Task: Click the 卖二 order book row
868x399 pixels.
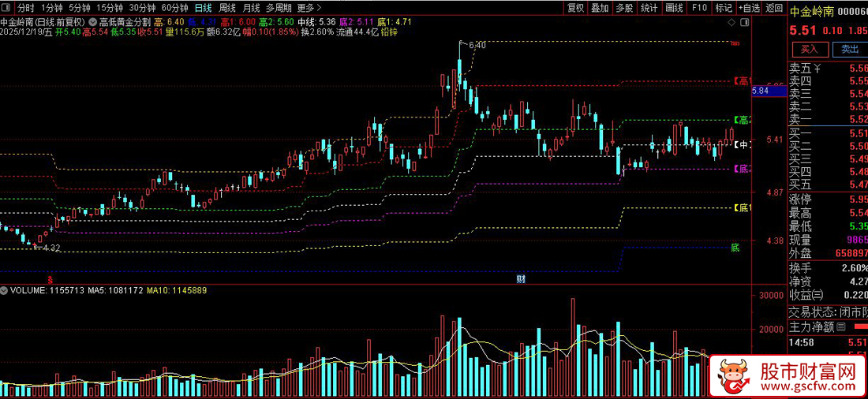Action: click(x=828, y=106)
